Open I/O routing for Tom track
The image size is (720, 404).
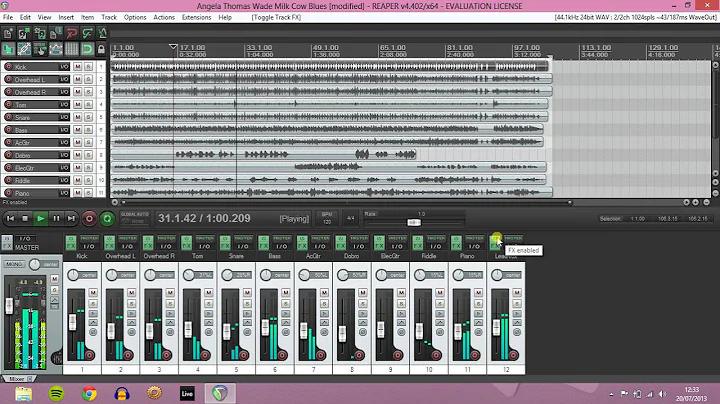click(64, 105)
